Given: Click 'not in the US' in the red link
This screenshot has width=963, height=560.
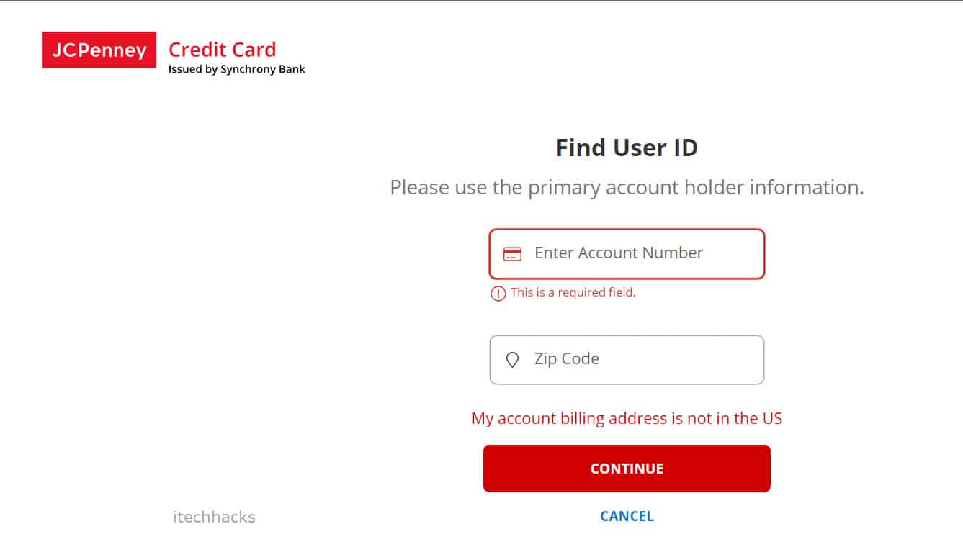Looking at the screenshot, I should [x=735, y=418].
